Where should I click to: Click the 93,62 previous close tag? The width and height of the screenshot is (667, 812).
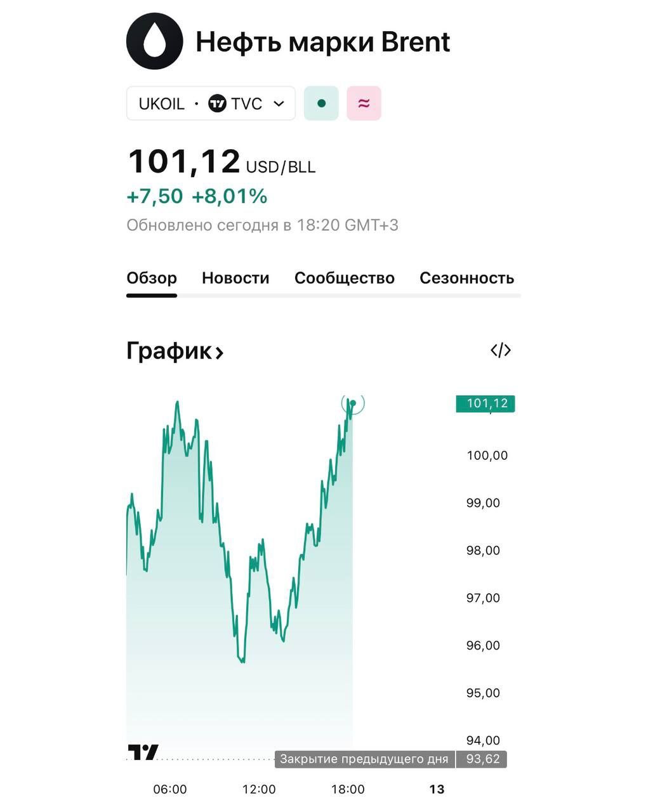pos(482,759)
